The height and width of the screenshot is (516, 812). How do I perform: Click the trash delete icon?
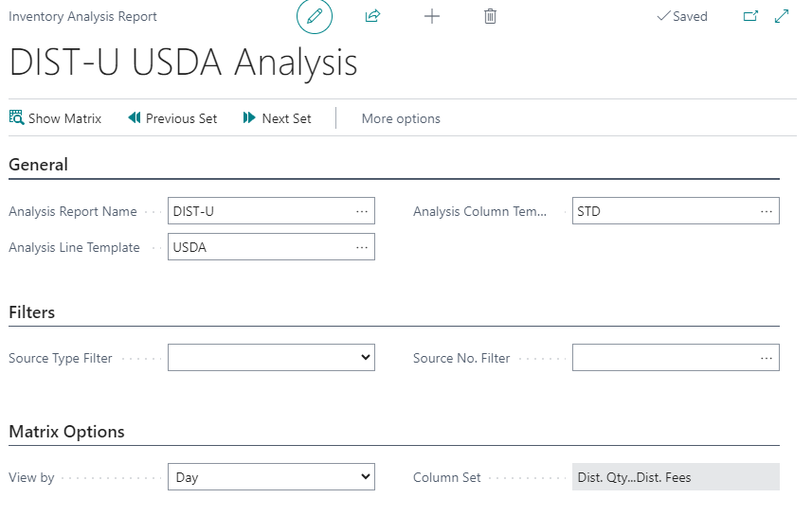(490, 17)
